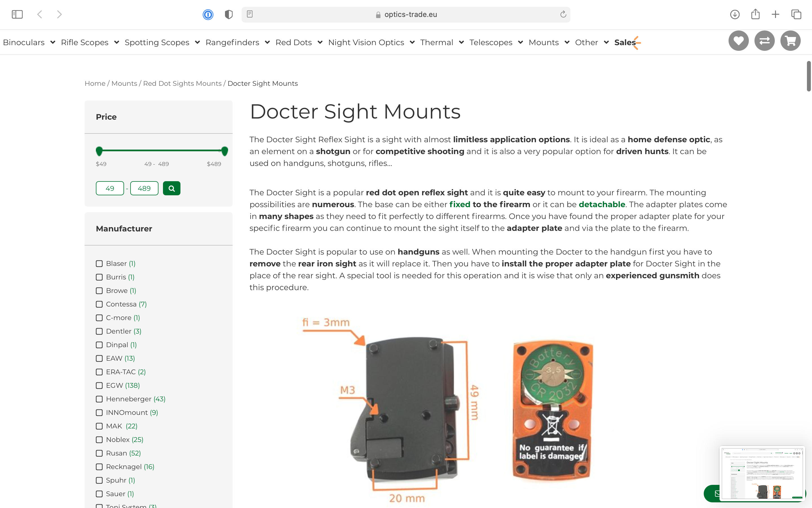This screenshot has width=812, height=508.
Task: Check the EAW manufacturer filter
Action: [99, 358]
